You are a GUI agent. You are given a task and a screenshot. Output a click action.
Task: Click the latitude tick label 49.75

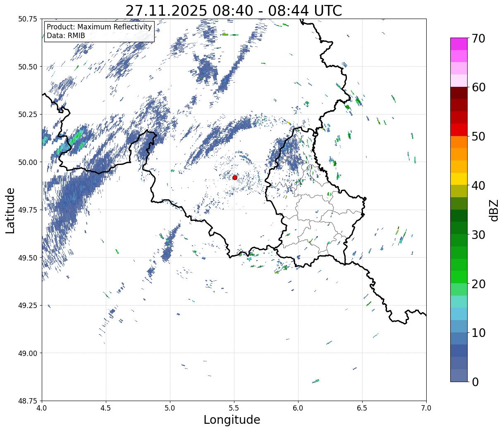click(x=28, y=210)
